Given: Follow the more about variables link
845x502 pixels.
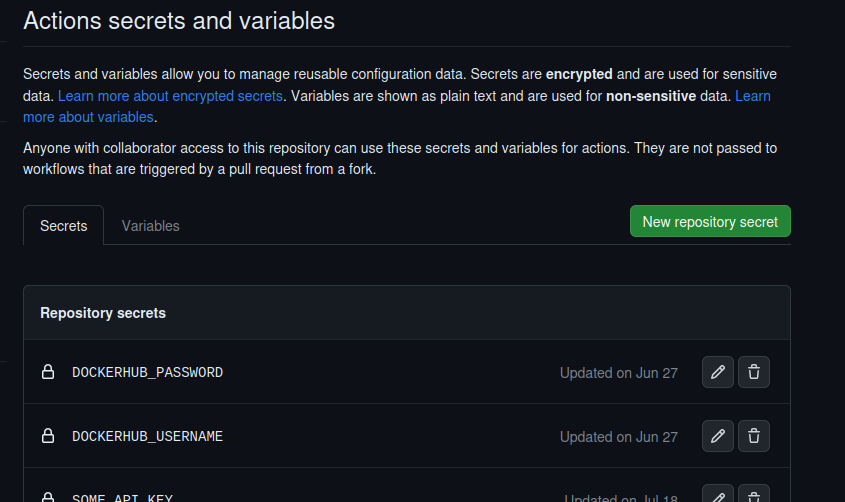Looking at the screenshot, I should point(88,117).
